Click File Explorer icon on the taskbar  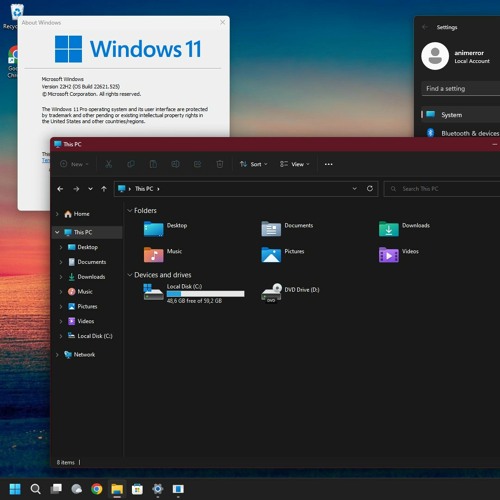coord(117,489)
